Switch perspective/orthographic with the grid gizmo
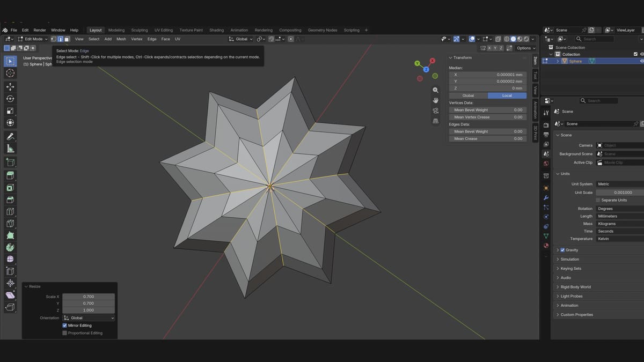Image resolution: width=644 pixels, height=362 pixels. [x=436, y=121]
